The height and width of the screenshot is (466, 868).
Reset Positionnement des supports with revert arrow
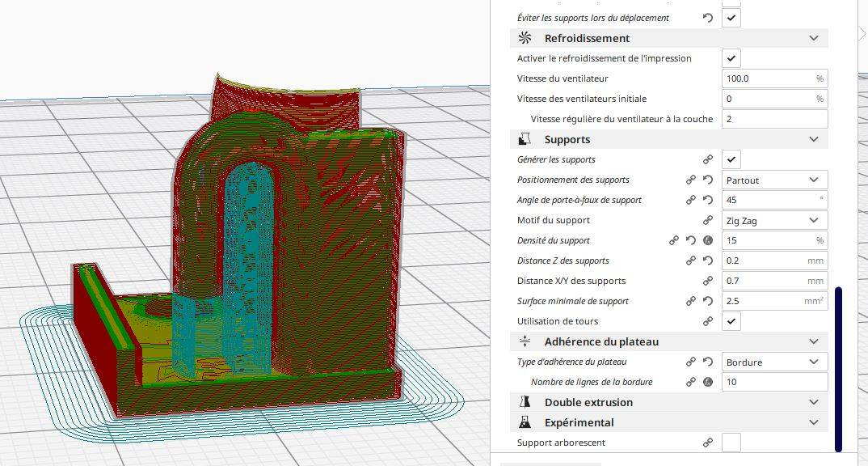click(x=707, y=180)
